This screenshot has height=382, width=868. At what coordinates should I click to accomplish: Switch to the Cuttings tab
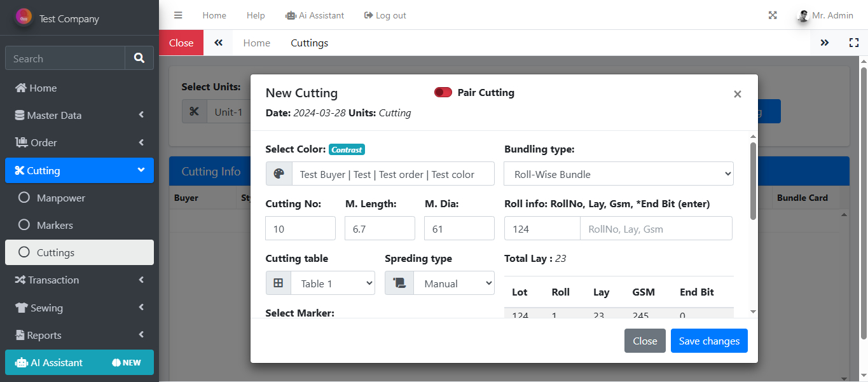coord(310,43)
